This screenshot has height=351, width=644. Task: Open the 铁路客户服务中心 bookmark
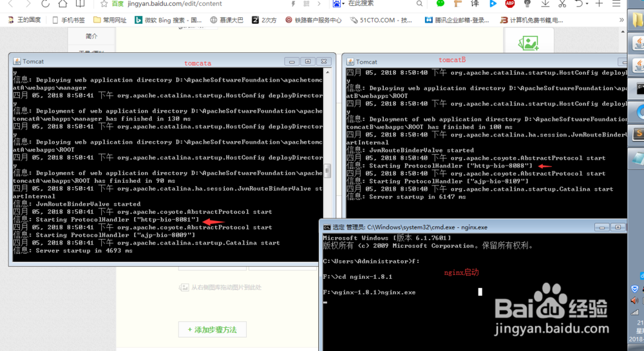pos(314,20)
